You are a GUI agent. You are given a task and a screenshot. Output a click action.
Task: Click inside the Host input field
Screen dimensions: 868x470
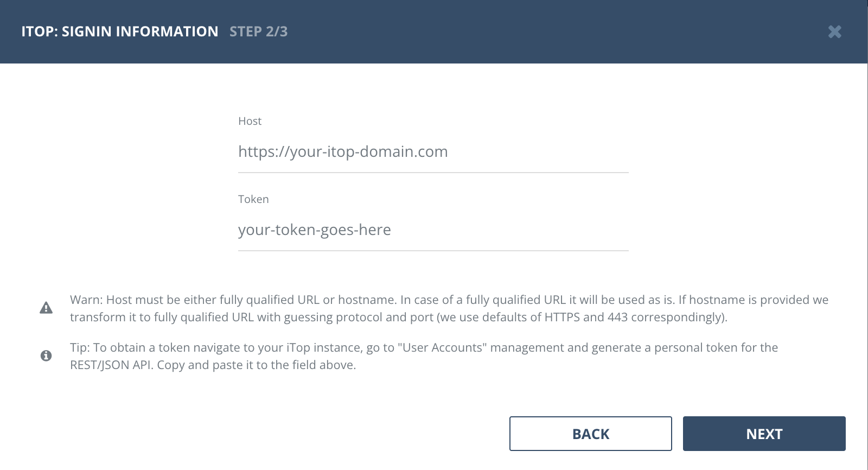[432, 153]
